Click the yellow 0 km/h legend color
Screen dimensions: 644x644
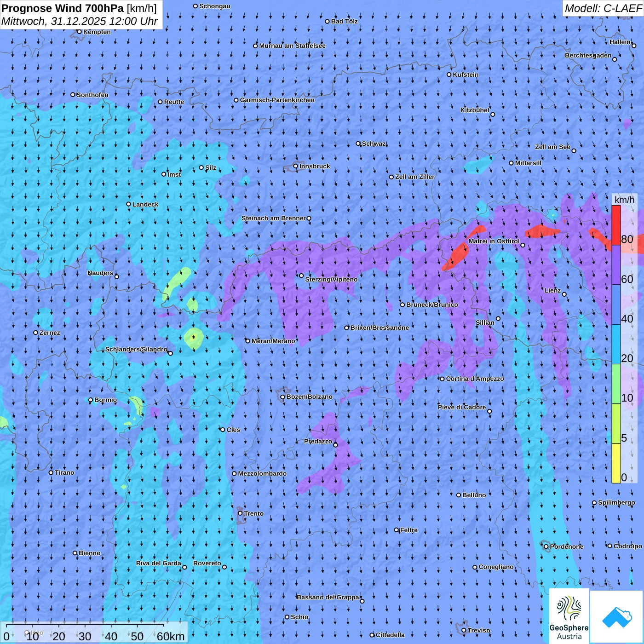pyautogui.click(x=616, y=463)
